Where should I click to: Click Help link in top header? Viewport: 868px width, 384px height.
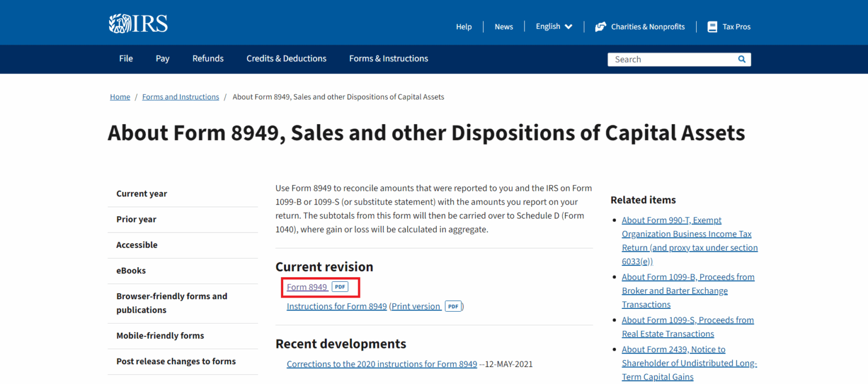[463, 27]
